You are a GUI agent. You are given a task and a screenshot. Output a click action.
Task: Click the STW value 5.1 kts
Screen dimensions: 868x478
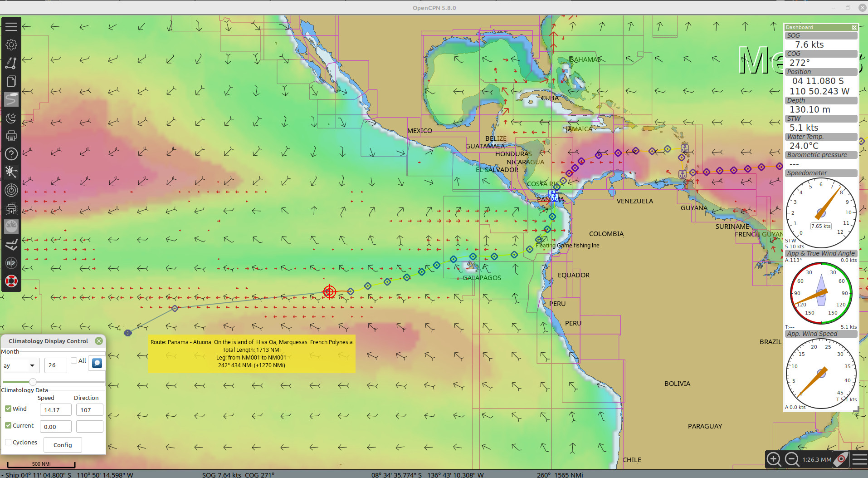click(804, 128)
